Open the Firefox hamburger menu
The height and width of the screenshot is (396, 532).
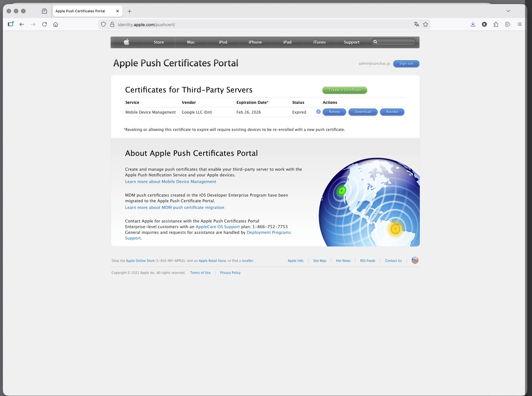click(x=519, y=24)
